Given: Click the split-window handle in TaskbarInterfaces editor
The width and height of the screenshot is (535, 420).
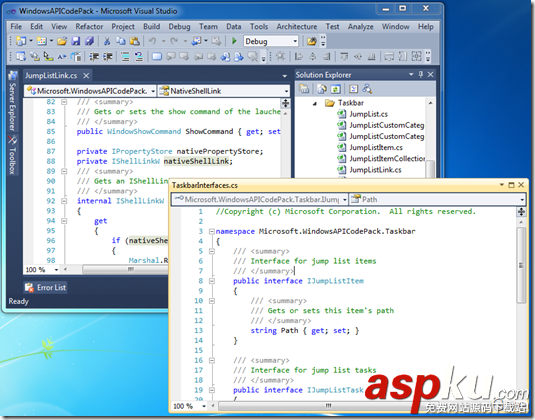Looking at the screenshot, I should coord(521,212).
